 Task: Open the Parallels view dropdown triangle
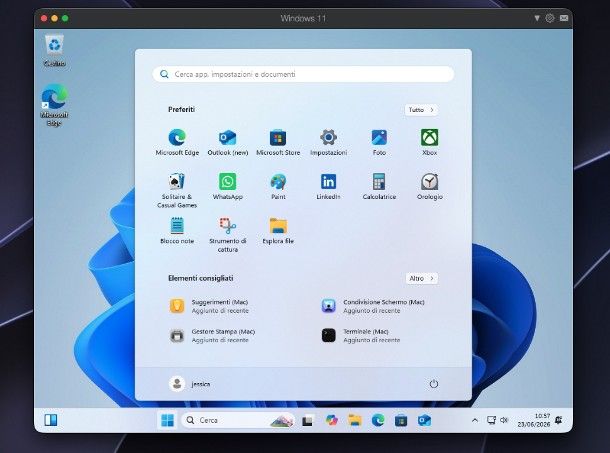tap(537, 18)
